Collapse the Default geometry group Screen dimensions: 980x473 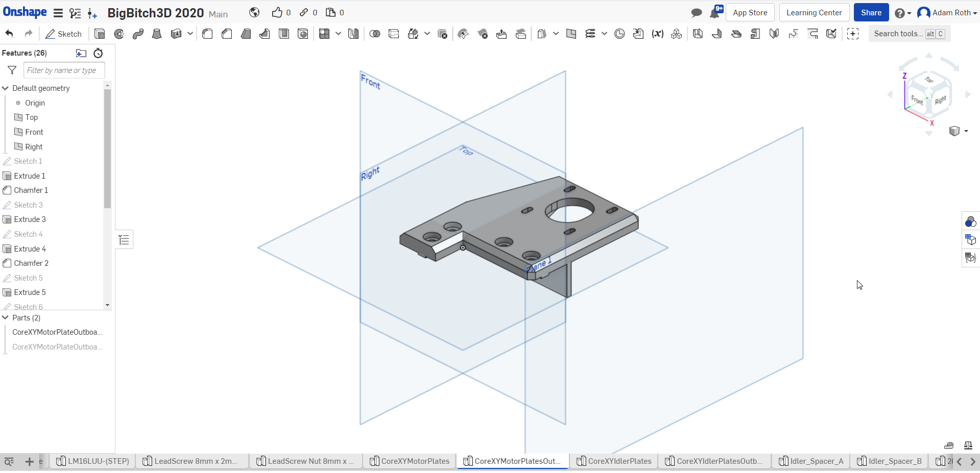pyautogui.click(x=6, y=88)
